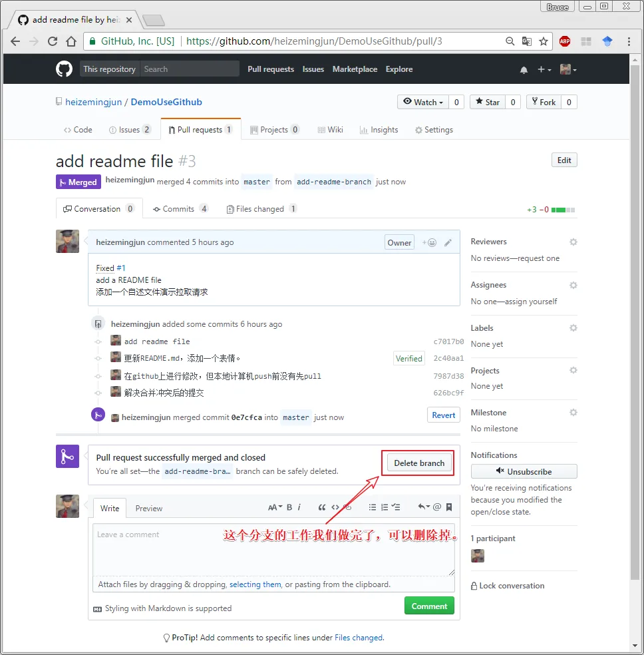
Task: Click the Delete branch button
Action: coord(419,463)
